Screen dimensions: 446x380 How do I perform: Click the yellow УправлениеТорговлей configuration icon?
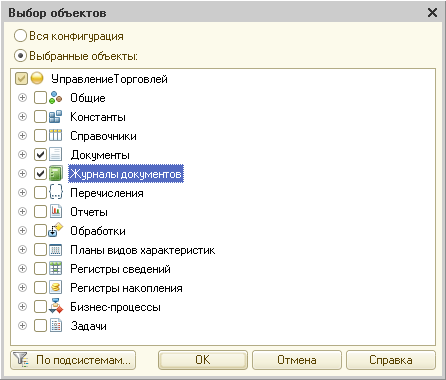[x=37, y=79]
